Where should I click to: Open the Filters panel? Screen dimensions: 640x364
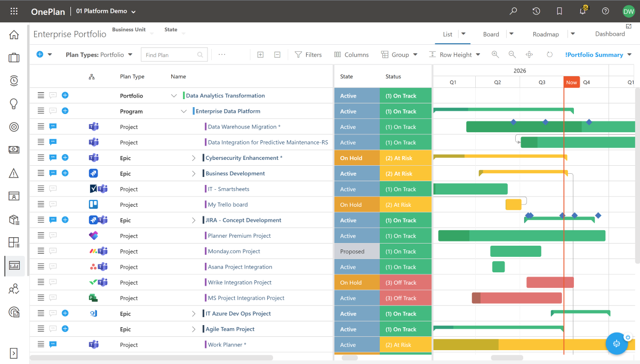tap(308, 55)
